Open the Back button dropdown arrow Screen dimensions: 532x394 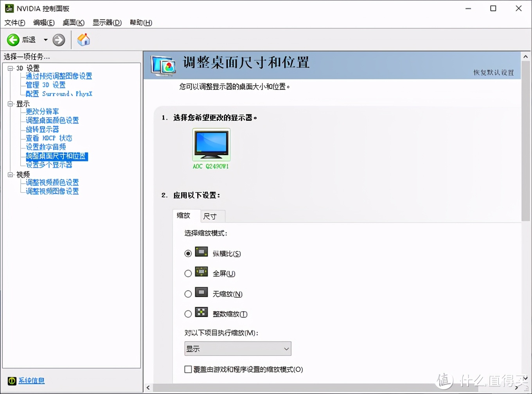click(45, 39)
